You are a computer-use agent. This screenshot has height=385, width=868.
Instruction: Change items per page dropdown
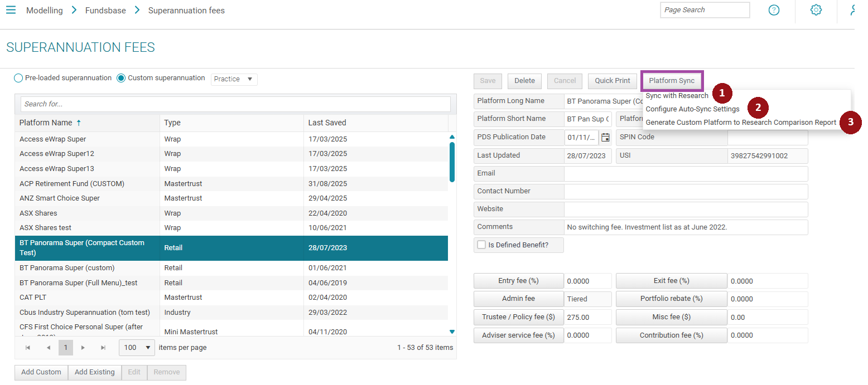(x=137, y=348)
